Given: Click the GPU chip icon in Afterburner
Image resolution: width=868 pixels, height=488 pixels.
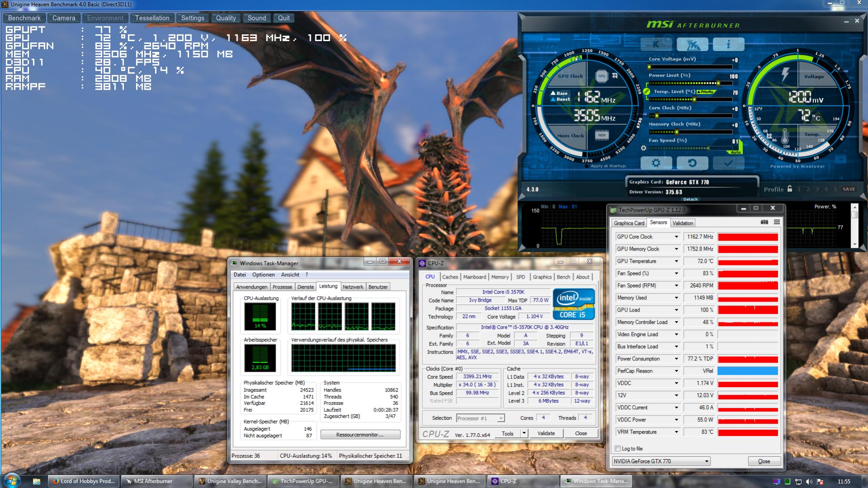Looking at the screenshot, I should pos(602,76).
